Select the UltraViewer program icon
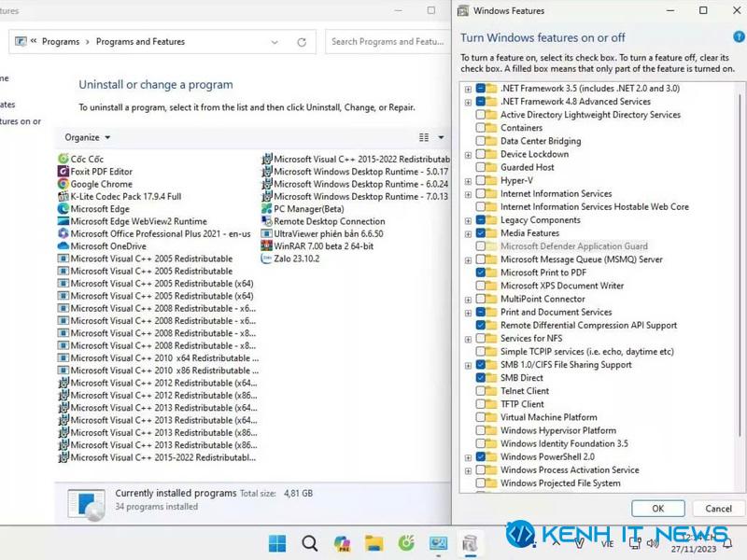Image resolution: width=747 pixels, height=560 pixels. tap(267, 233)
